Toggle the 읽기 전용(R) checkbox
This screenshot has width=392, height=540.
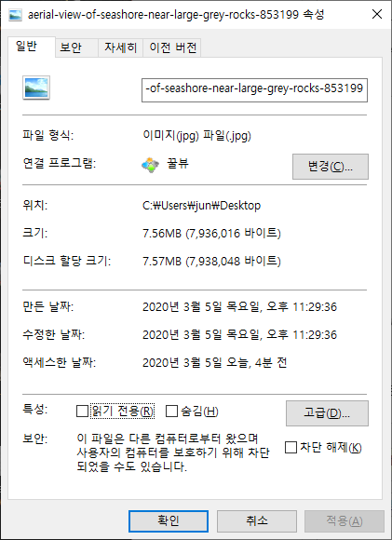click(x=82, y=411)
